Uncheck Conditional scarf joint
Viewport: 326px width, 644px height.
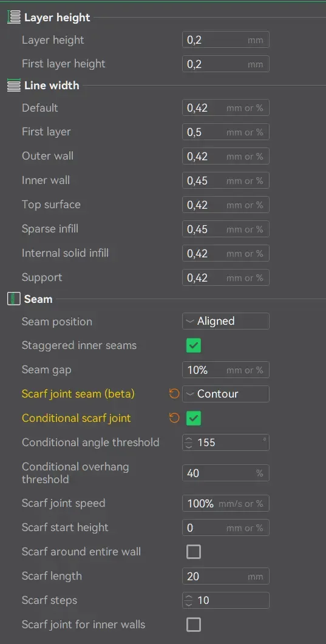pos(194,419)
